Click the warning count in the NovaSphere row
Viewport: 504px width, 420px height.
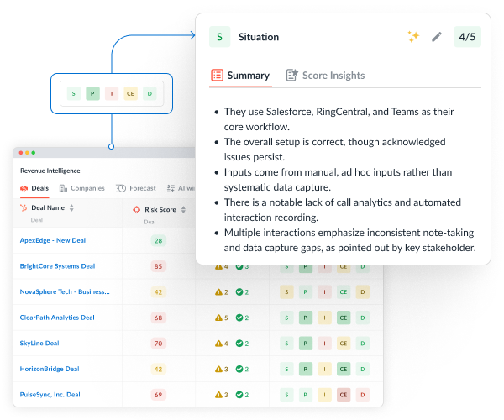[x=222, y=292]
